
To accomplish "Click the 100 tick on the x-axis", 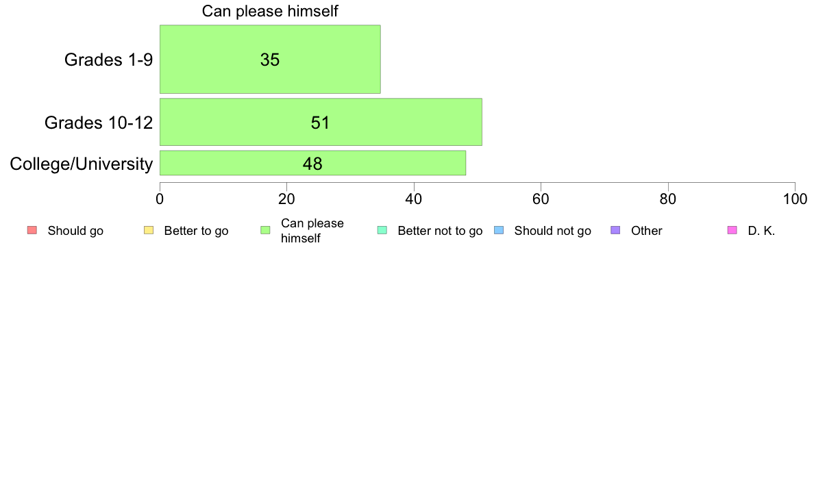I will pos(795,199).
